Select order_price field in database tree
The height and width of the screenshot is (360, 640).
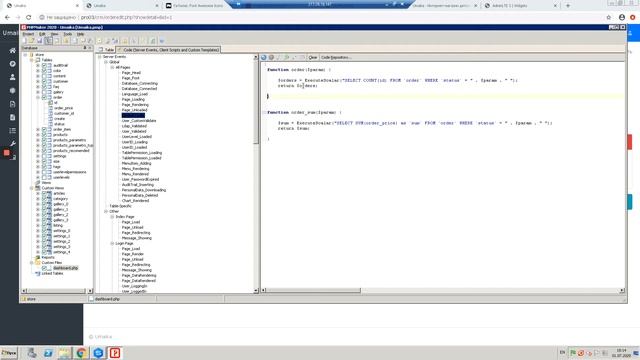pos(63,108)
